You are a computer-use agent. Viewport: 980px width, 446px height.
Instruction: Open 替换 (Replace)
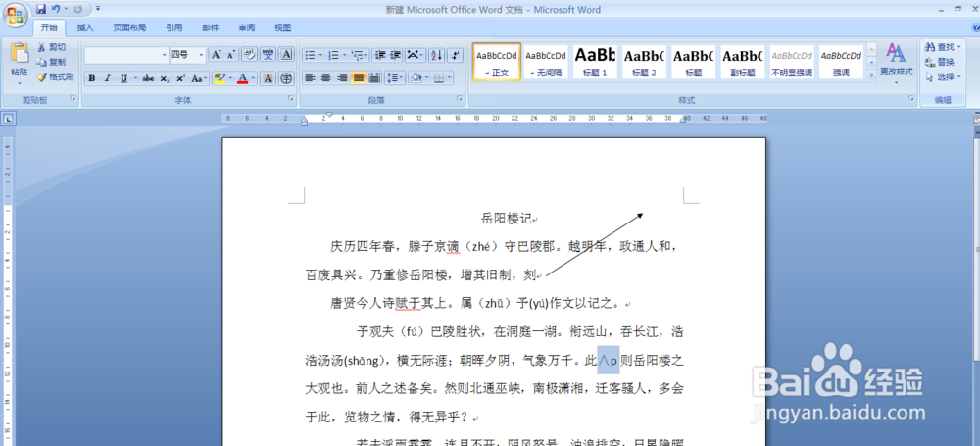940,62
